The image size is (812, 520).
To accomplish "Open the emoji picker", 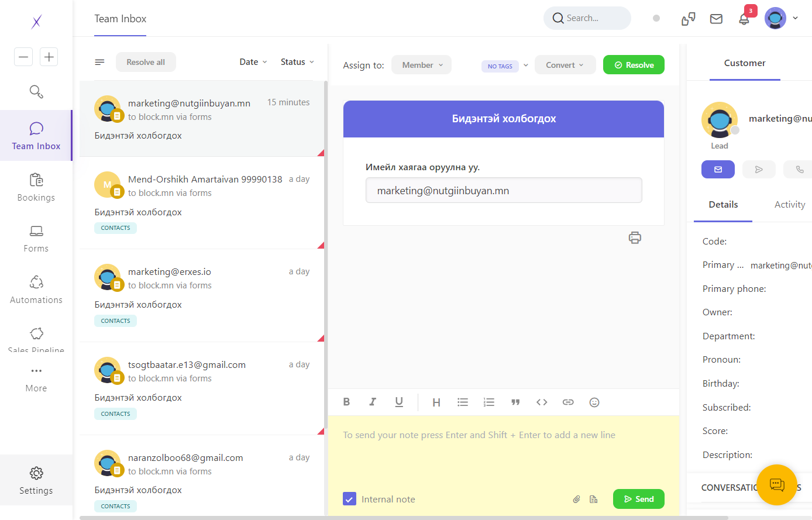I will [x=594, y=402].
